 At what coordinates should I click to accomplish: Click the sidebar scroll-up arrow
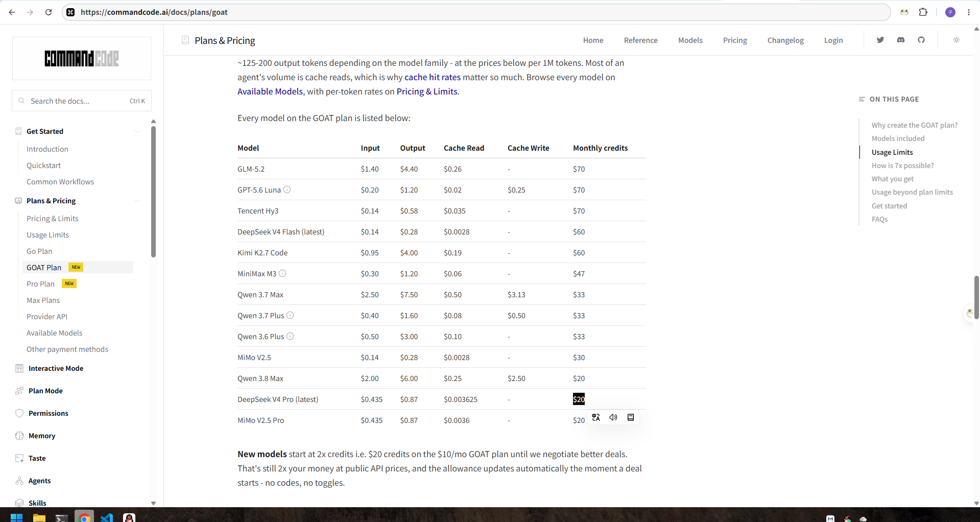(x=153, y=122)
